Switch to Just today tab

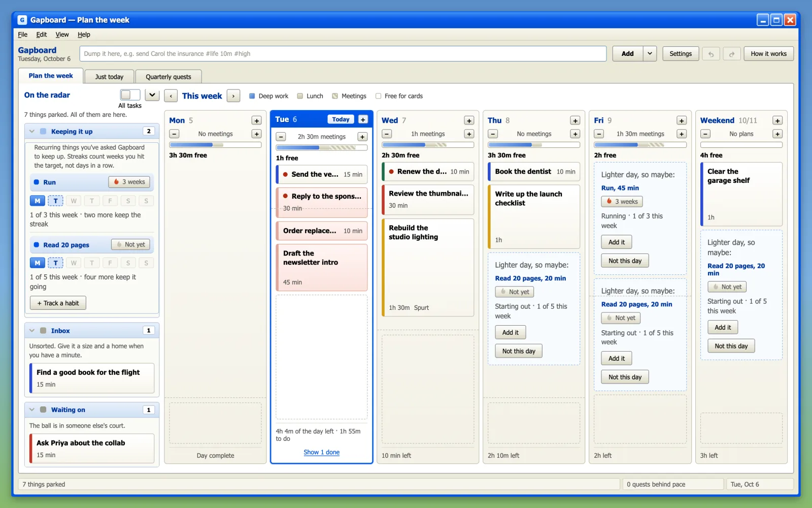pyautogui.click(x=109, y=77)
